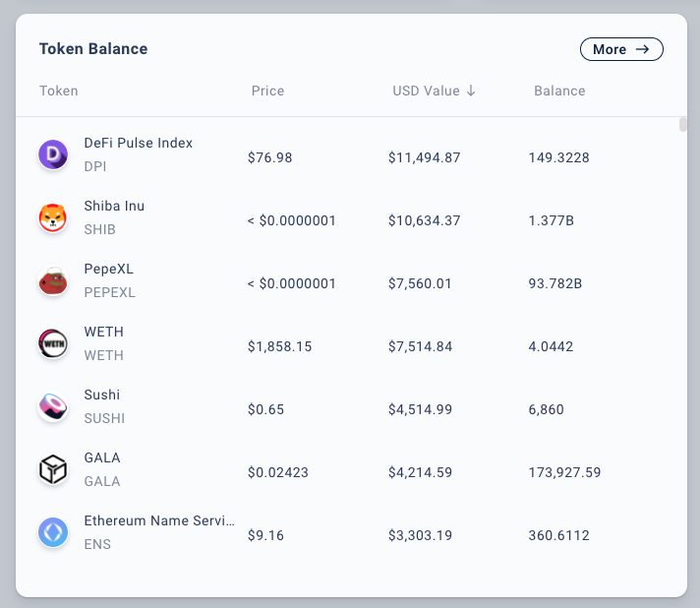
Task: Click balance 93.782B
Action: point(555,283)
